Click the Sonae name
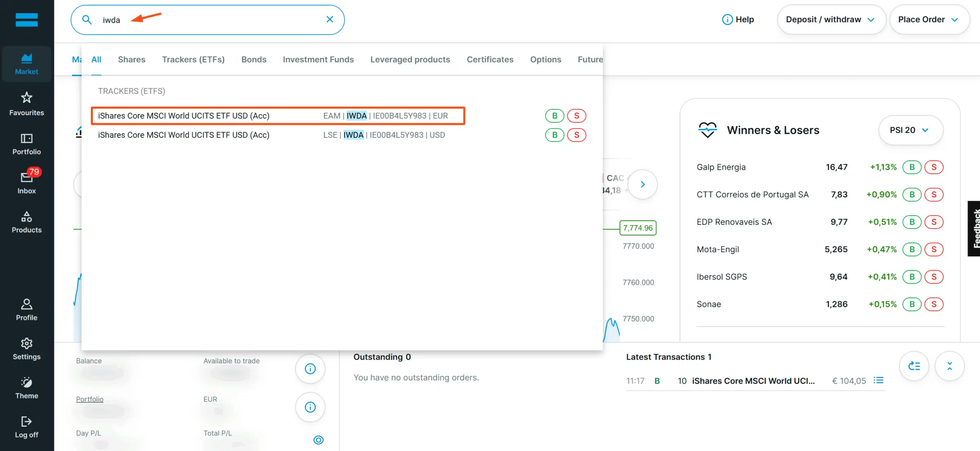The width and height of the screenshot is (980, 451). pos(709,304)
